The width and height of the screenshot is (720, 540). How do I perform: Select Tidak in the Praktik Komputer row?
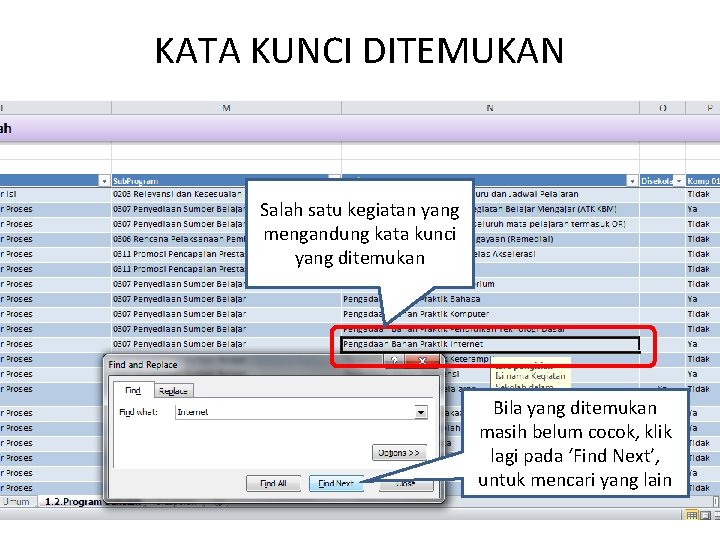tap(703, 314)
